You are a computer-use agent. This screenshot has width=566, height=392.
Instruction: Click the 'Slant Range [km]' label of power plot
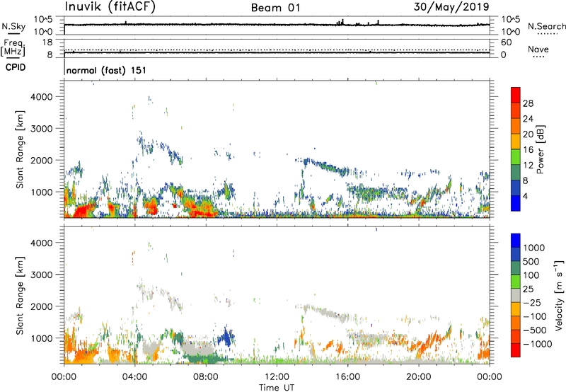20,149
